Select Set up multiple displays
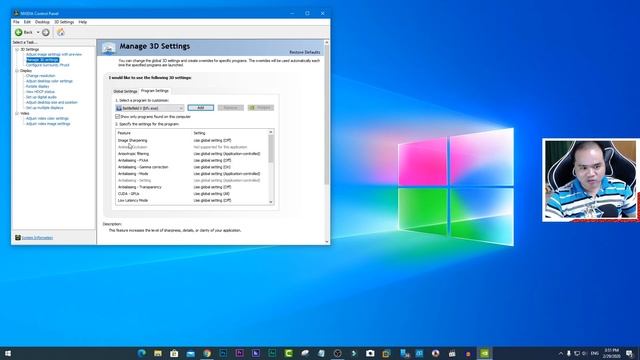The width and height of the screenshot is (640, 360). 44,108
